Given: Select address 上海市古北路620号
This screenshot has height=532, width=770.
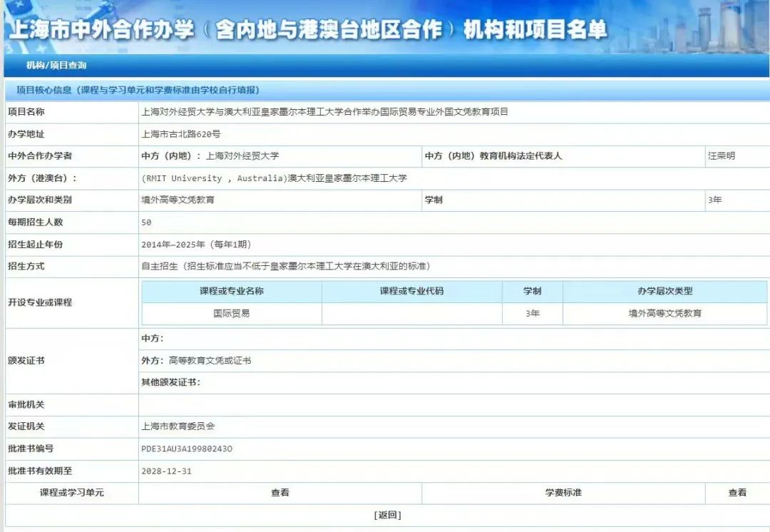Looking at the screenshot, I should pos(180,134).
